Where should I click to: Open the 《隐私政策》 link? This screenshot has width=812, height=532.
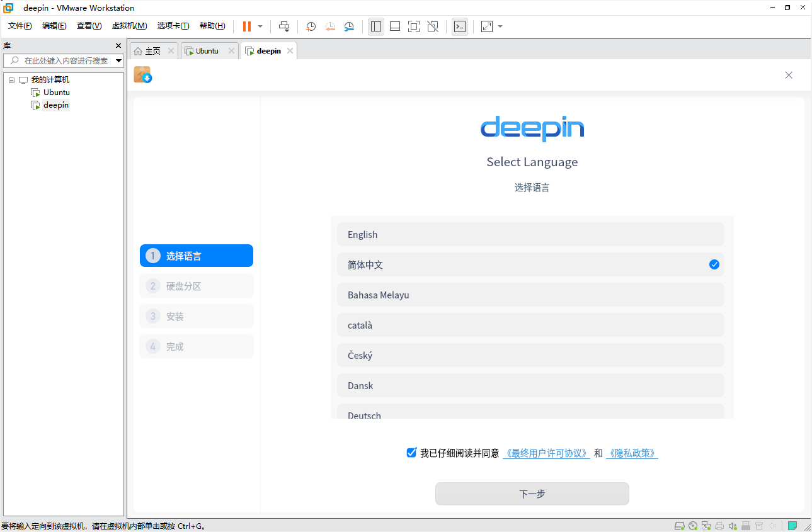632,453
